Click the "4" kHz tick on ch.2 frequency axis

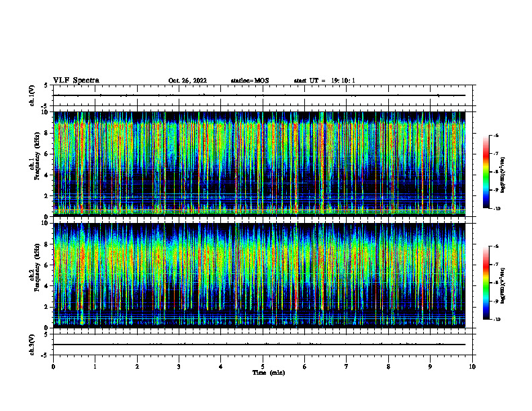47,286
